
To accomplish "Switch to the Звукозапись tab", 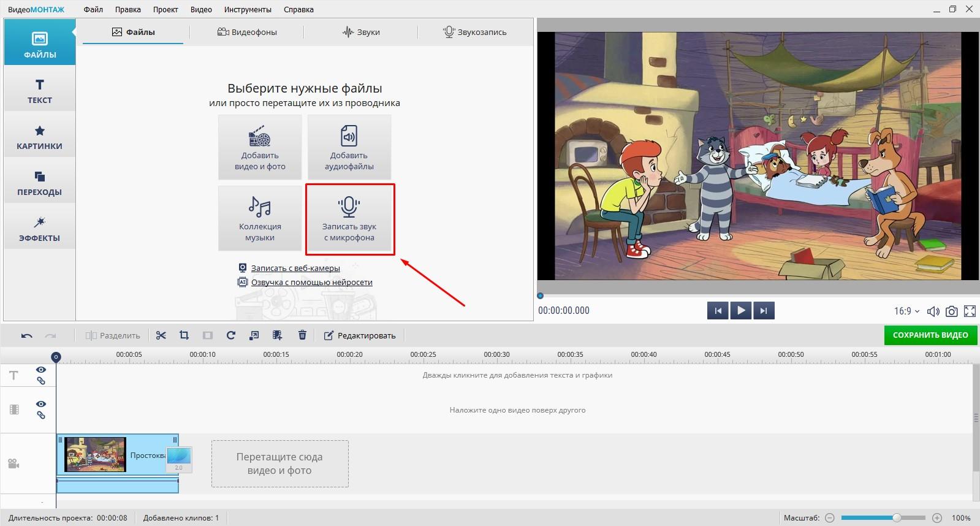I will tap(475, 32).
